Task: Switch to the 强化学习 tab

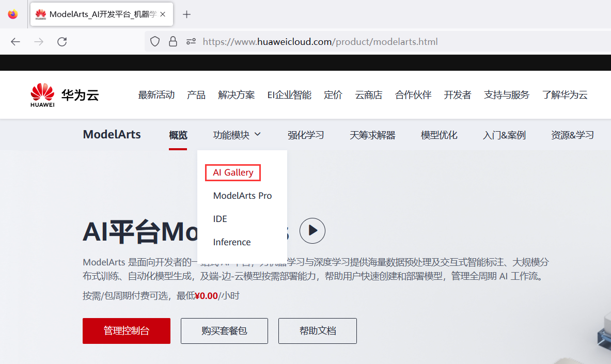Action: click(306, 135)
